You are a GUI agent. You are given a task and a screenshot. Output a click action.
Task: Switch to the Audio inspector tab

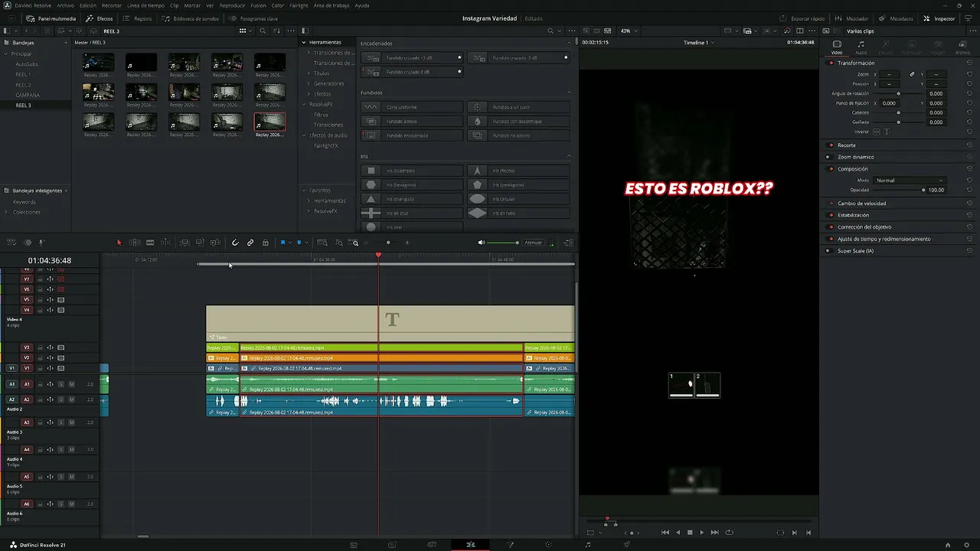coord(861,47)
